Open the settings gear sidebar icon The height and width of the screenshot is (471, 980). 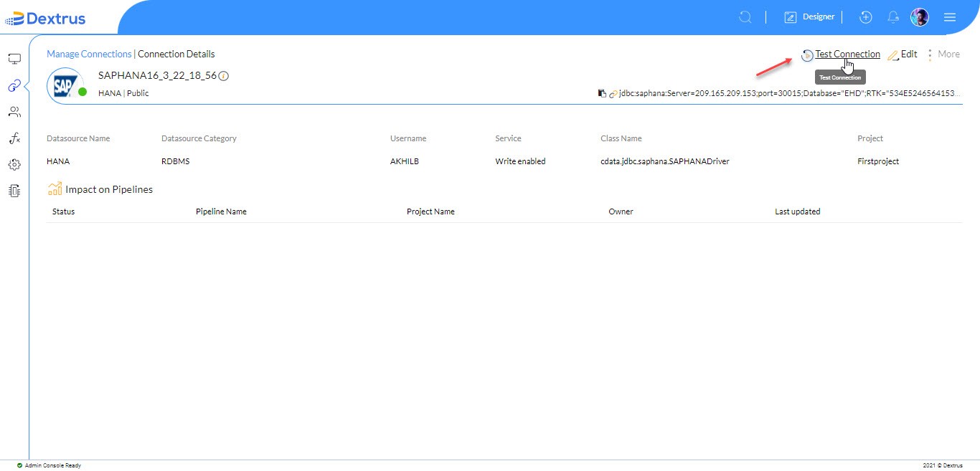click(14, 164)
